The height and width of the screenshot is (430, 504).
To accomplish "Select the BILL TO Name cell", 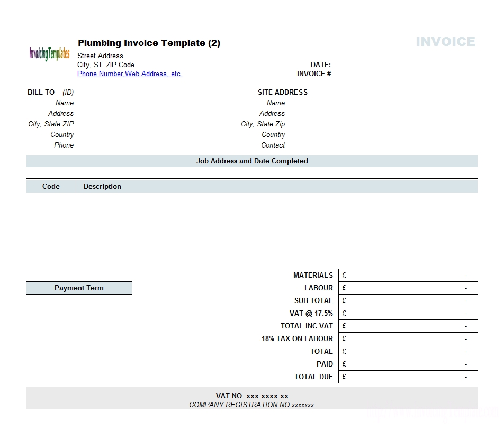I will point(65,103).
